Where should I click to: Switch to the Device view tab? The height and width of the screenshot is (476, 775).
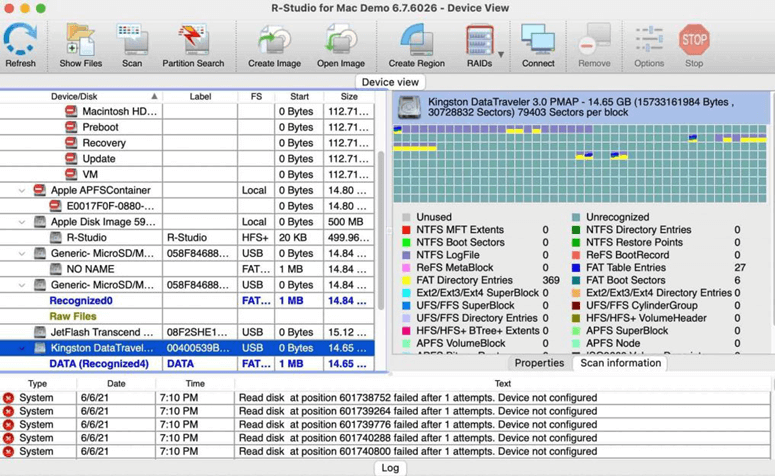click(390, 82)
